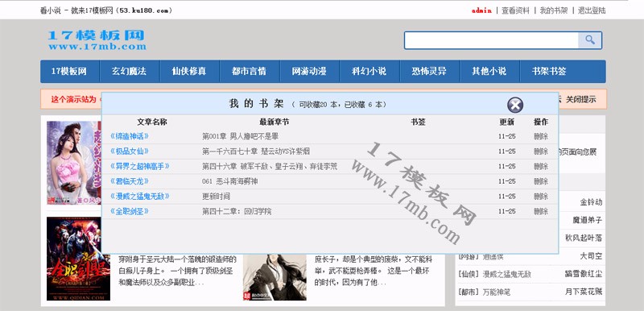Viewport: 644px width, 311px height.
Task: Click 退出登陆 to log out
Action: tap(592, 10)
